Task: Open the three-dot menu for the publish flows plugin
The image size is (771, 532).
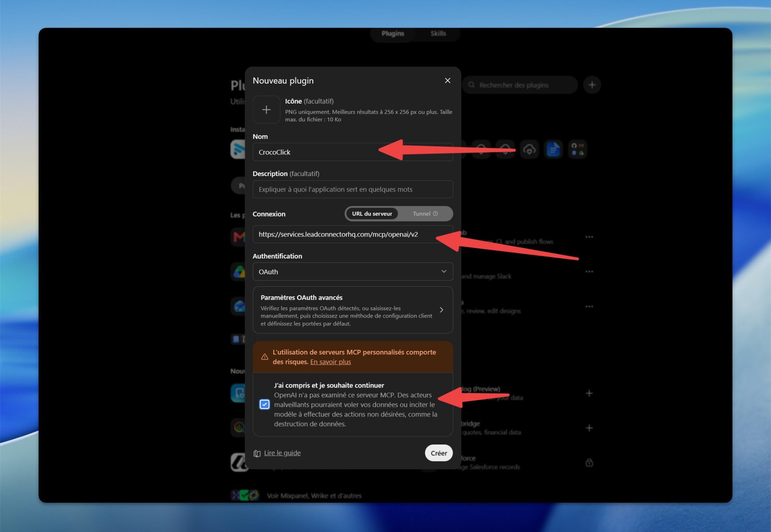Action: 589,237
